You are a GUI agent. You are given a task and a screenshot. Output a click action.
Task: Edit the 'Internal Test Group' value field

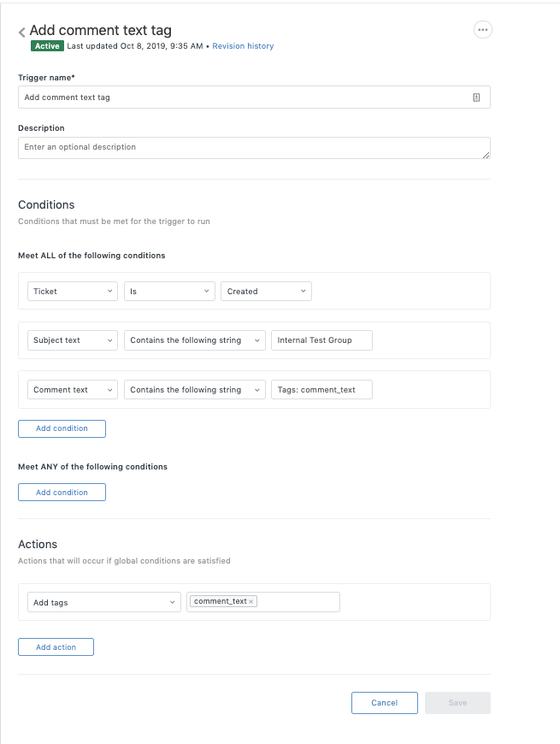tap(321, 340)
